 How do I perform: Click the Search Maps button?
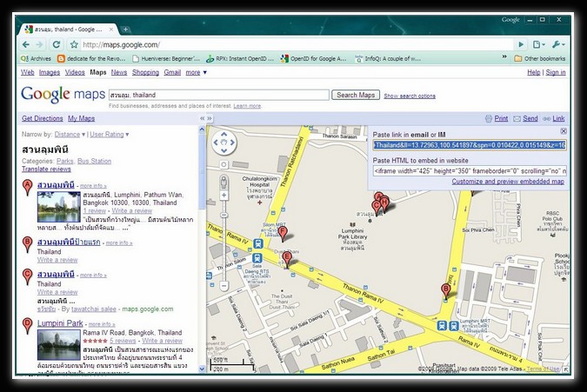tap(356, 95)
